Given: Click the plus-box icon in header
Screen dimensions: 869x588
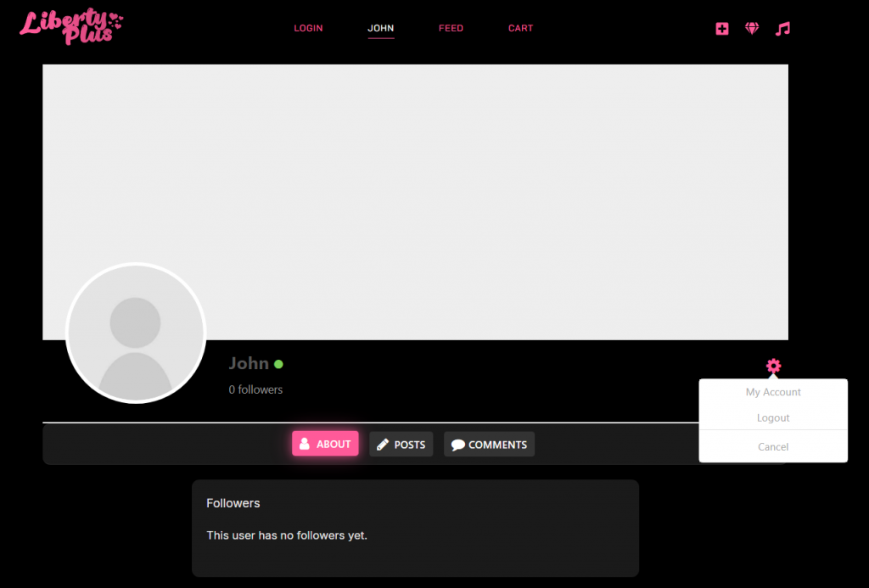Looking at the screenshot, I should pos(721,28).
